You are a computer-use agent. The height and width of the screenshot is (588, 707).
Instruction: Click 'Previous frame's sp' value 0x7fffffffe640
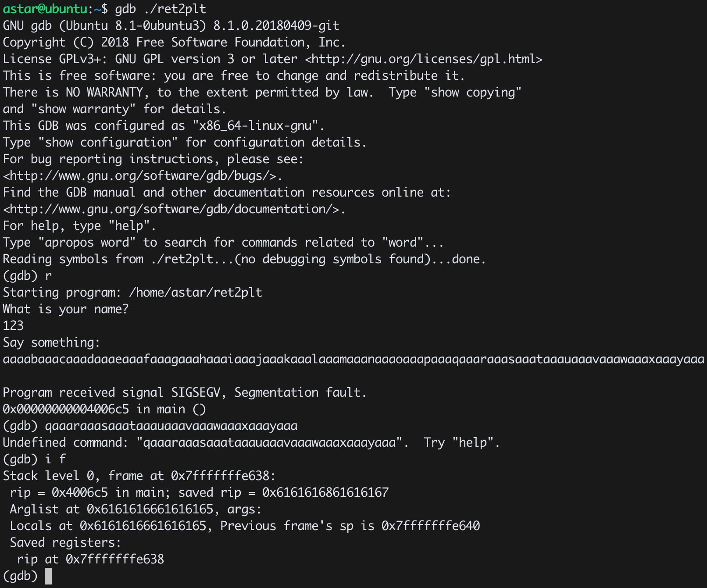(x=431, y=526)
